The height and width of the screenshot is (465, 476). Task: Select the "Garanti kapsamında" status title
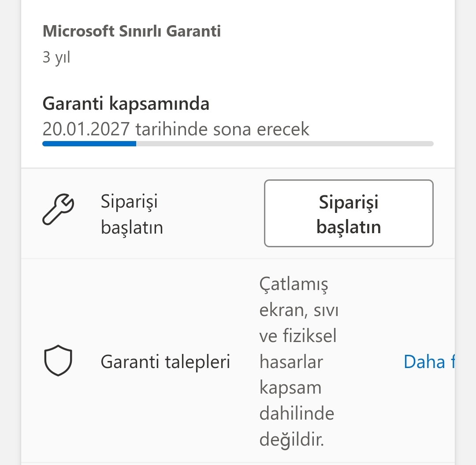(126, 104)
